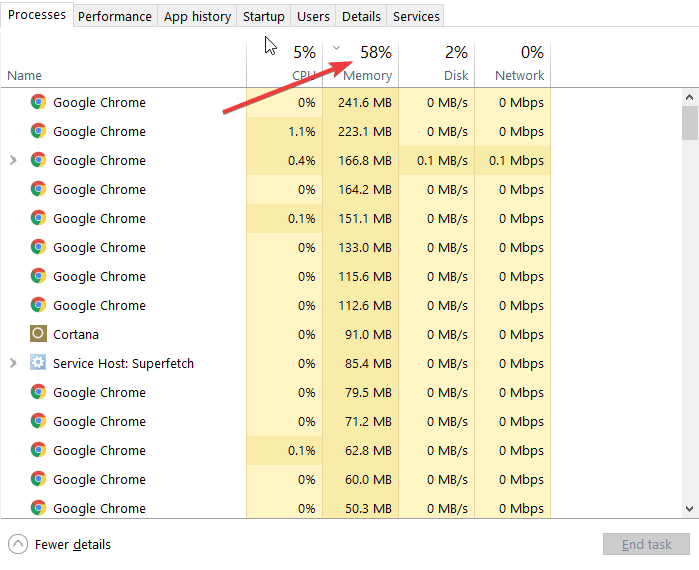Screen dimensions: 699x570
Task: Select the Service Host: Superfetch name
Action: [123, 363]
